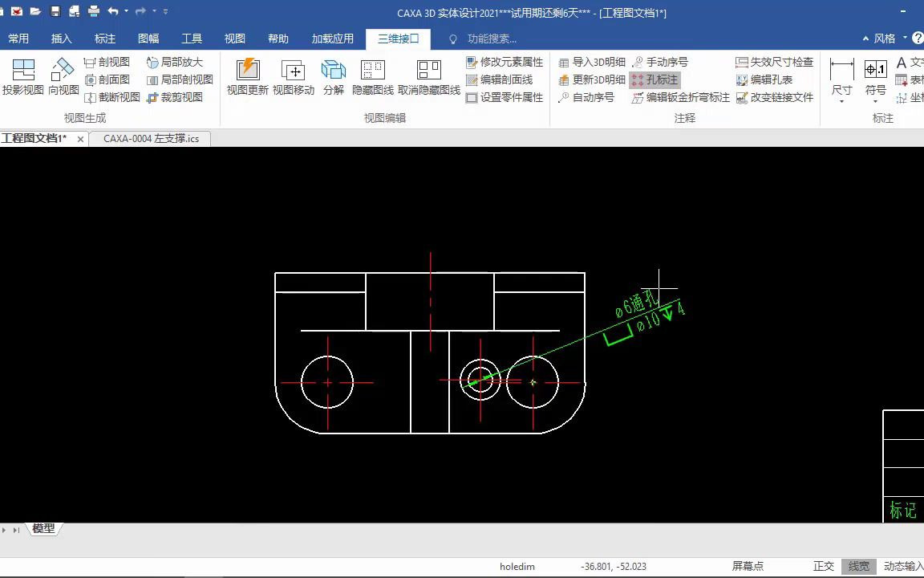Activate the Crop View (裁剪视图) tool
Screen dimensions: 924x578
174,97
